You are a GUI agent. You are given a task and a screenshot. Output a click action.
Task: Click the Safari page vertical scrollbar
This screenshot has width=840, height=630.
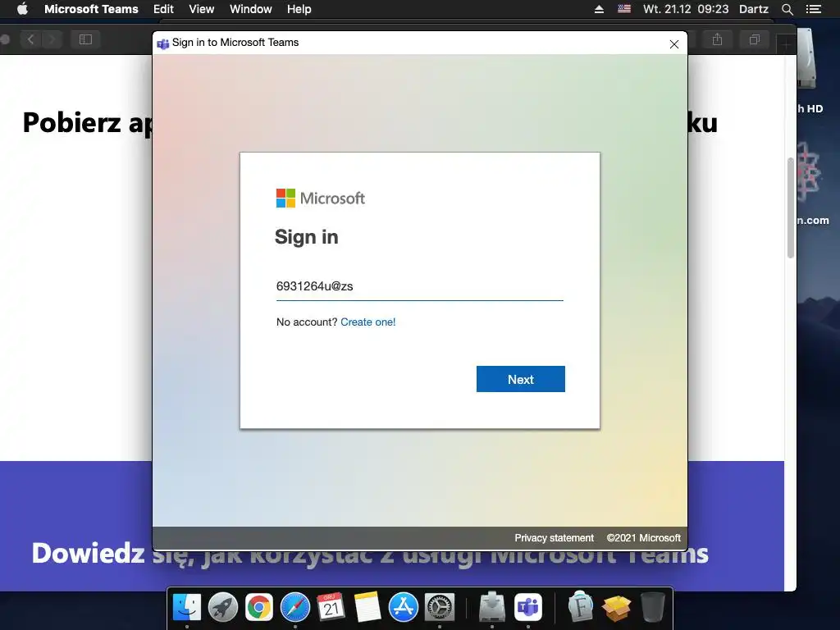(790, 208)
